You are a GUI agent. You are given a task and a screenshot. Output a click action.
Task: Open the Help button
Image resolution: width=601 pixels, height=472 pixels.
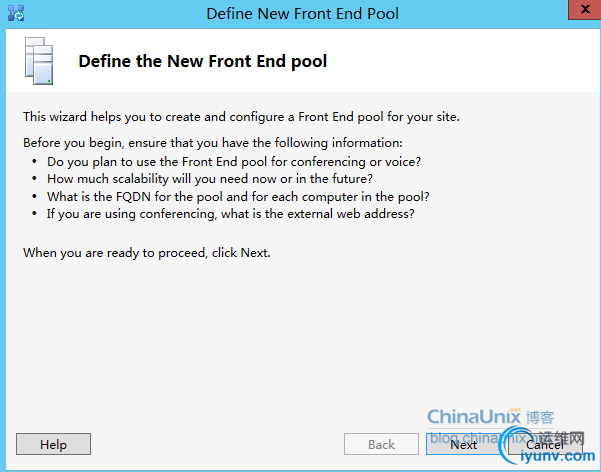[x=53, y=444]
